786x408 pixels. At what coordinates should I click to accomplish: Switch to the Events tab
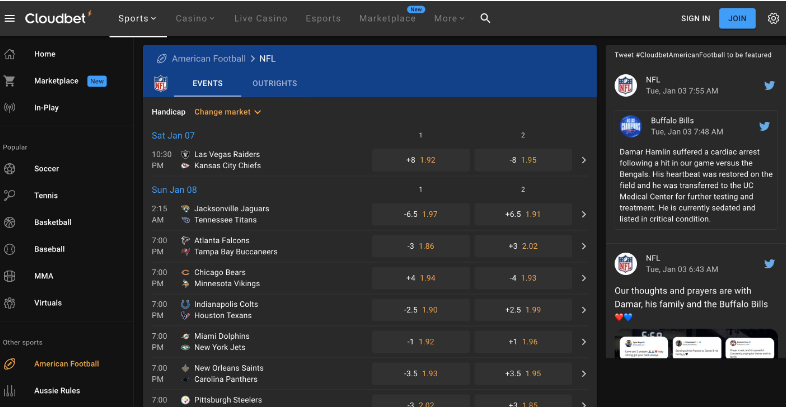click(208, 83)
